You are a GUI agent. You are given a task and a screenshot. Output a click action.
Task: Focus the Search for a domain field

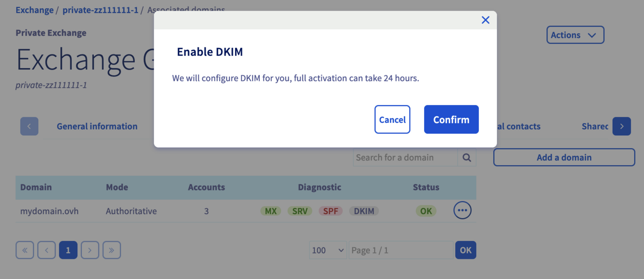coord(405,157)
